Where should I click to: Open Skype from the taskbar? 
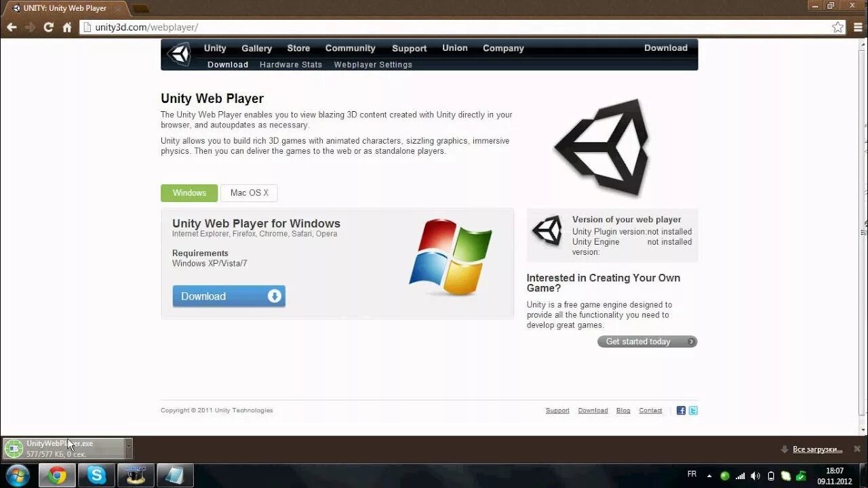(96, 475)
